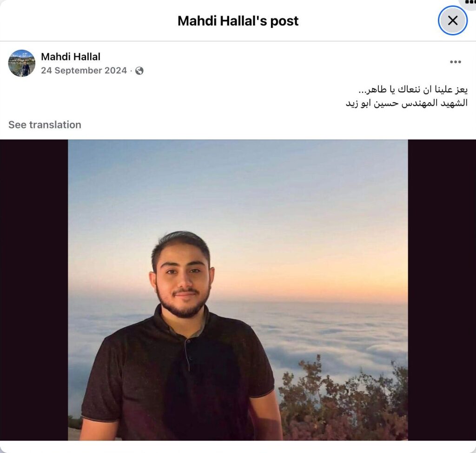Close the Mahdi Hallal's post dialog
Image resolution: width=476 pixels, height=453 pixels.
(x=453, y=20)
